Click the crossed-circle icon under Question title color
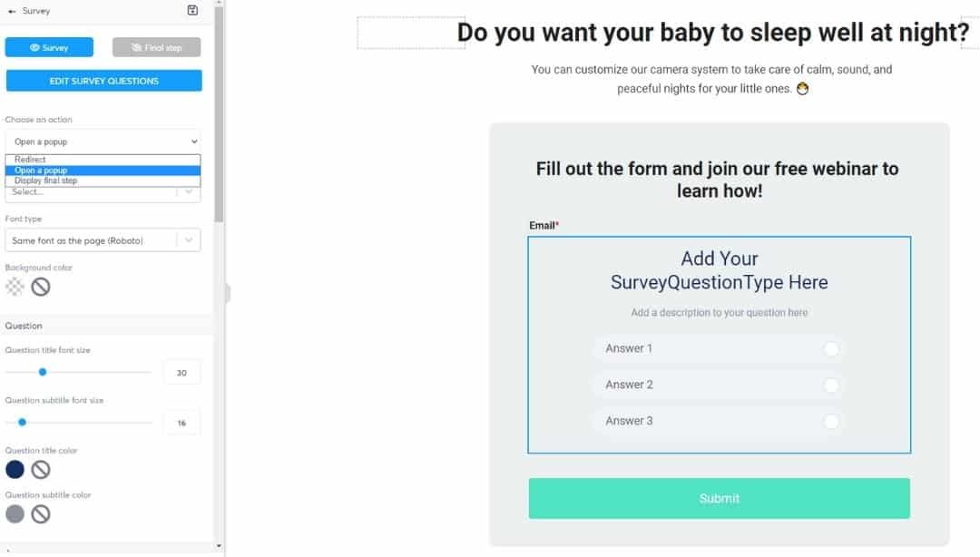 click(x=40, y=469)
